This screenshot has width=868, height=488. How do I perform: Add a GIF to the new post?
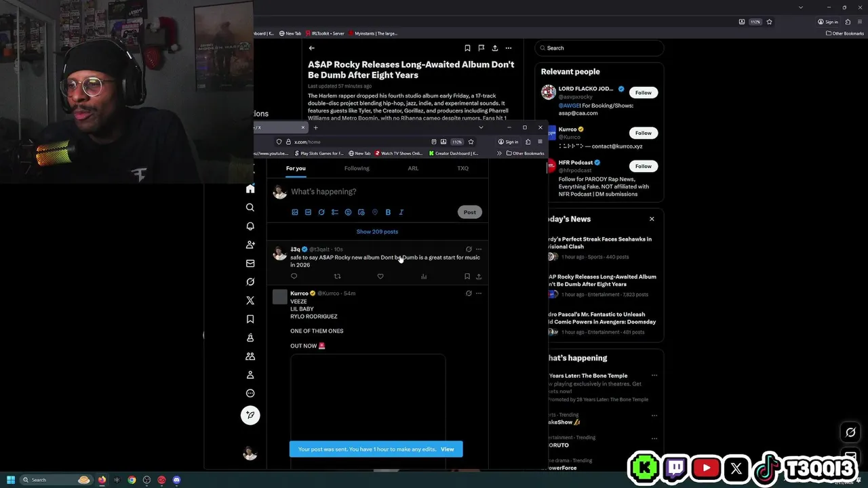pos(308,212)
